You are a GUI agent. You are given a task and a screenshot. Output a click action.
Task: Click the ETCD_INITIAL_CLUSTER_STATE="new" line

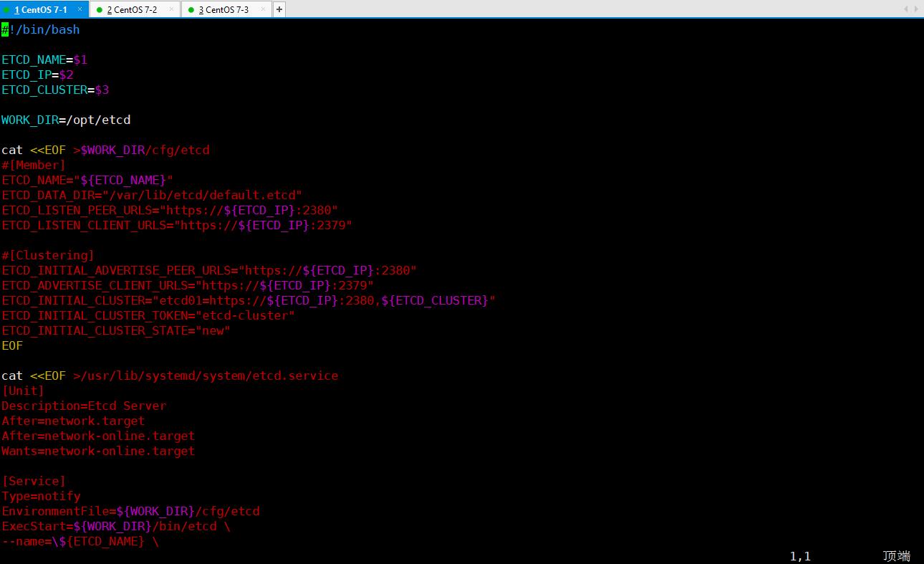point(116,330)
